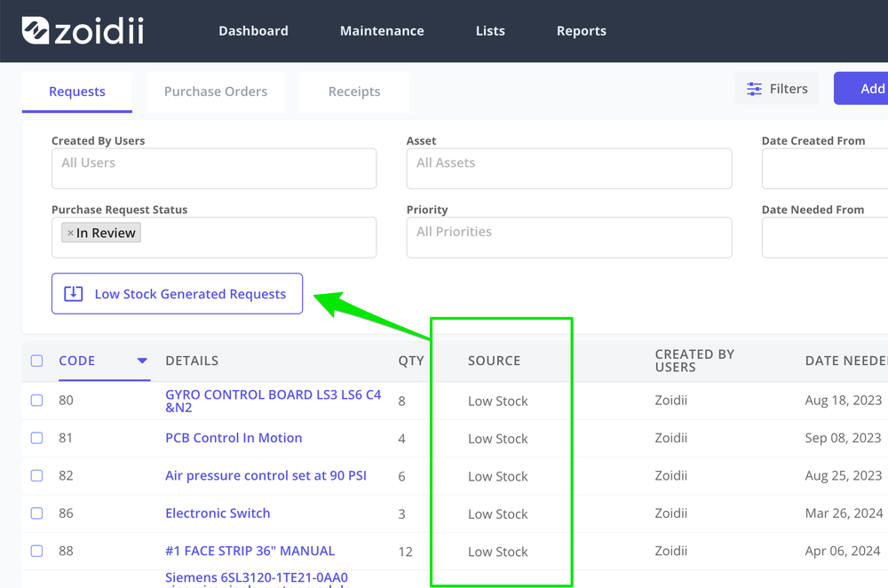Open #1 FACE STRIP 36" MANUAL link
The image size is (888, 588).
[250, 552]
